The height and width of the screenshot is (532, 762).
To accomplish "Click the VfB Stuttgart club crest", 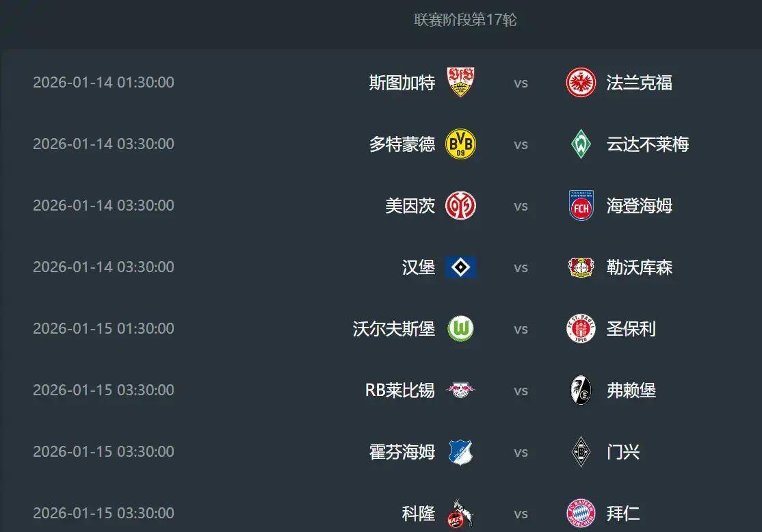I will tap(460, 82).
